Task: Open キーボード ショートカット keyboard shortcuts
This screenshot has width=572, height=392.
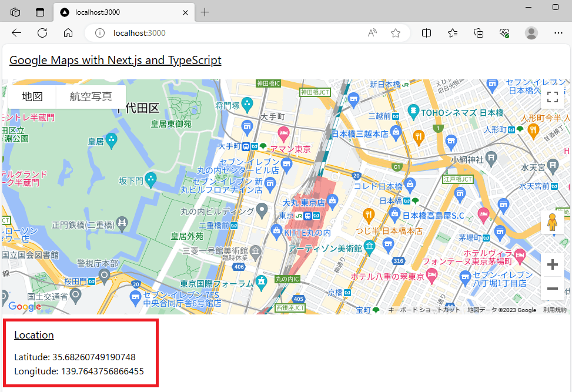Action: click(424, 310)
